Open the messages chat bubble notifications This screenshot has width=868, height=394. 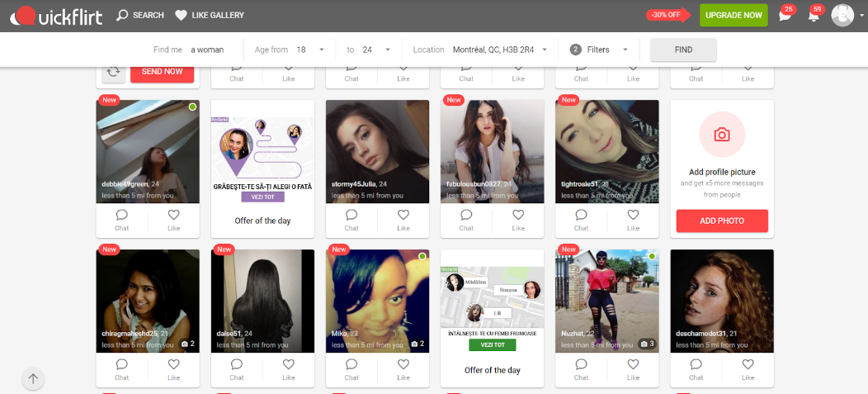(x=785, y=16)
